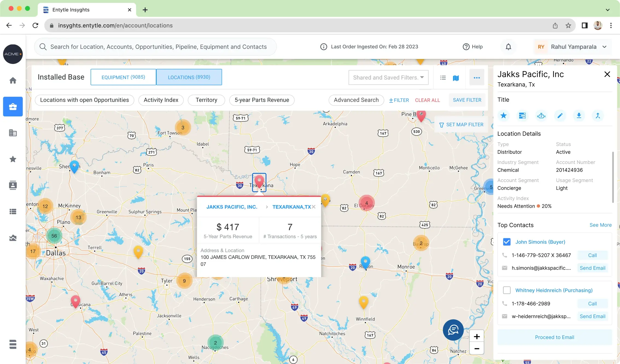Open Rahul Yamparala user menu
Image resolution: width=620 pixels, height=364 pixels.
(x=573, y=47)
